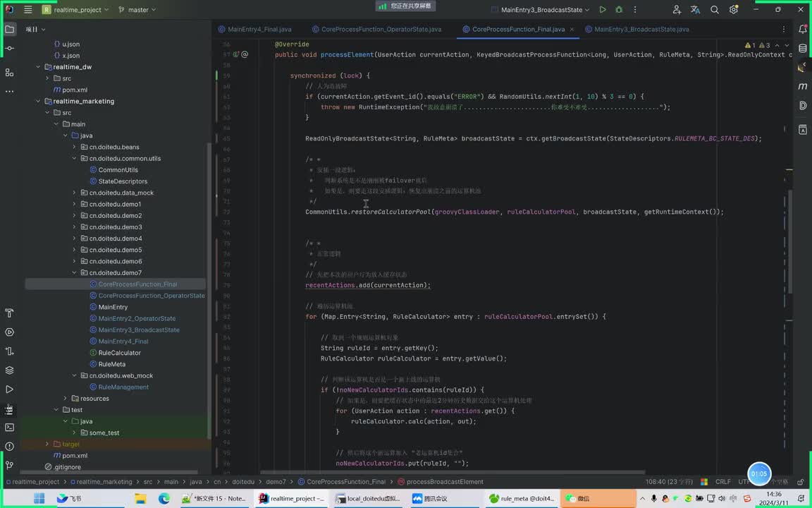Open the Git tool window
The height and width of the screenshot is (508, 812).
9,465
